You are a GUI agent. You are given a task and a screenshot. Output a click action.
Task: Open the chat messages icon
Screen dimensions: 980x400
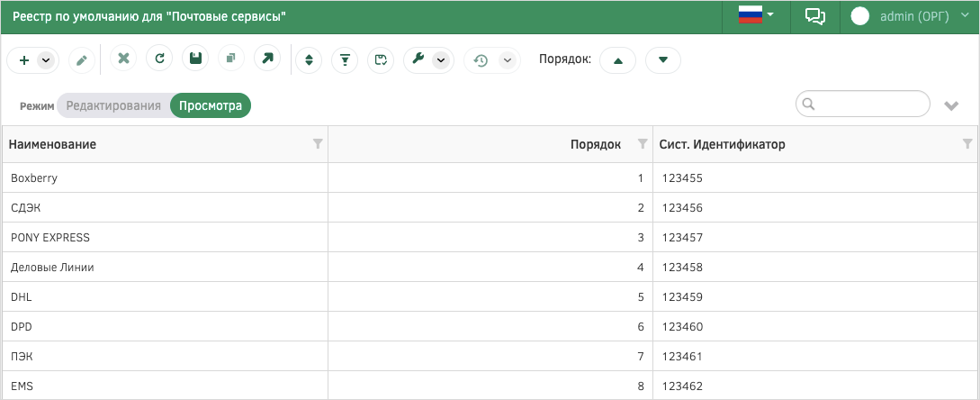point(815,16)
